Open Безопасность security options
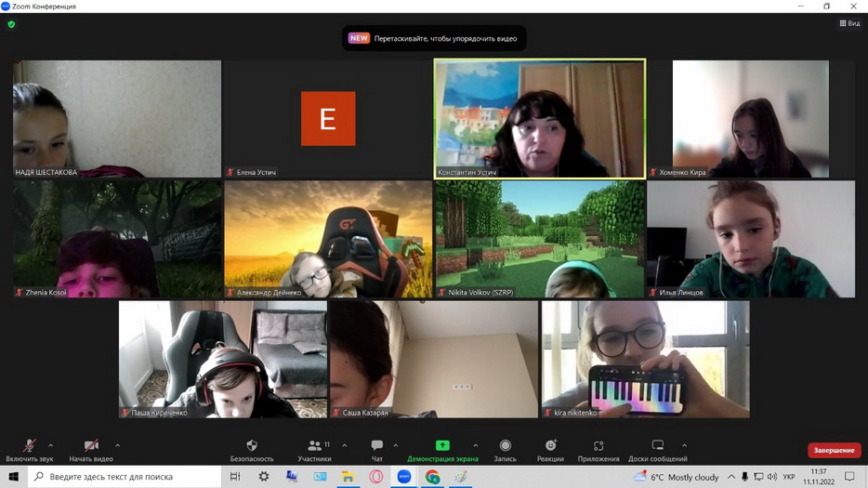868x488 pixels. tap(252, 450)
